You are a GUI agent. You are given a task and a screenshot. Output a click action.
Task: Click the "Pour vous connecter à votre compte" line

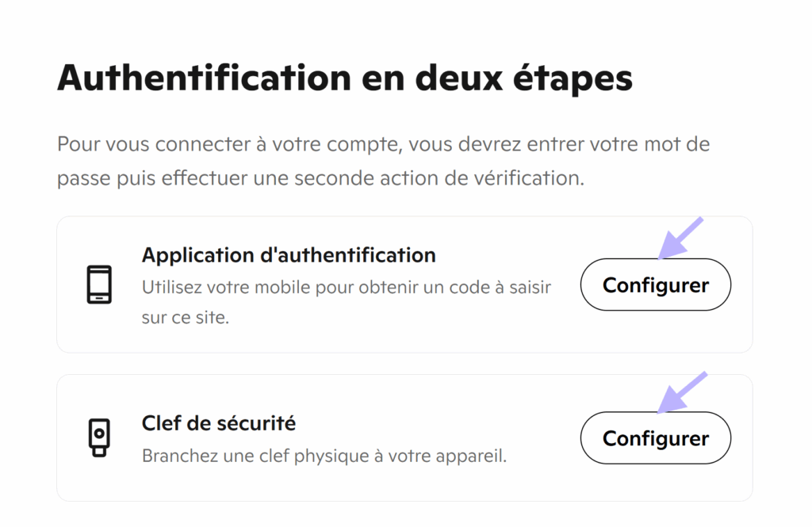point(383,145)
